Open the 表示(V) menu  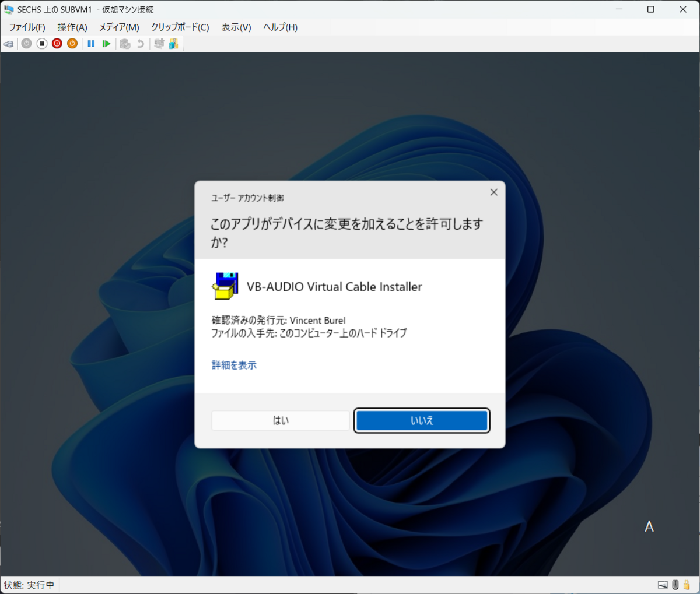click(x=236, y=27)
